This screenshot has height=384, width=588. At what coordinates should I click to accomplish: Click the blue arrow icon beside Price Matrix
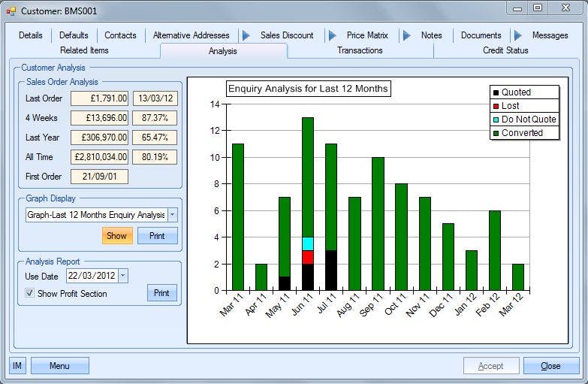pyautogui.click(x=332, y=35)
